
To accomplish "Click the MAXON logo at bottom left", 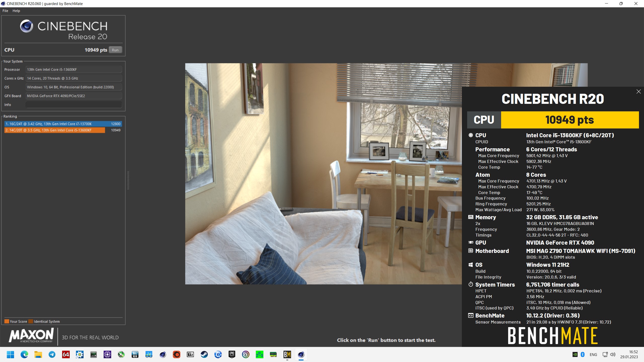I will tap(31, 336).
